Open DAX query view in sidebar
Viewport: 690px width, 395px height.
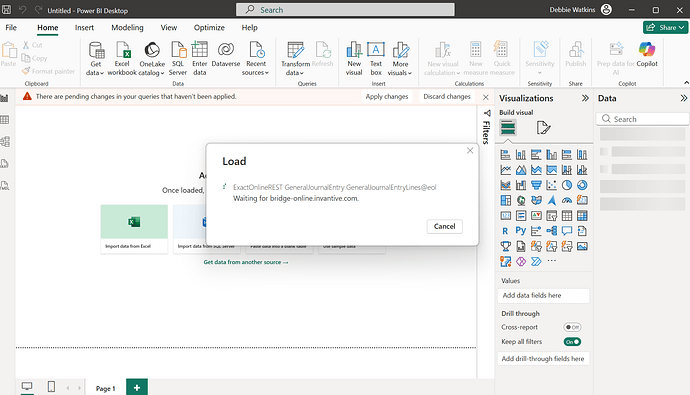point(5,164)
